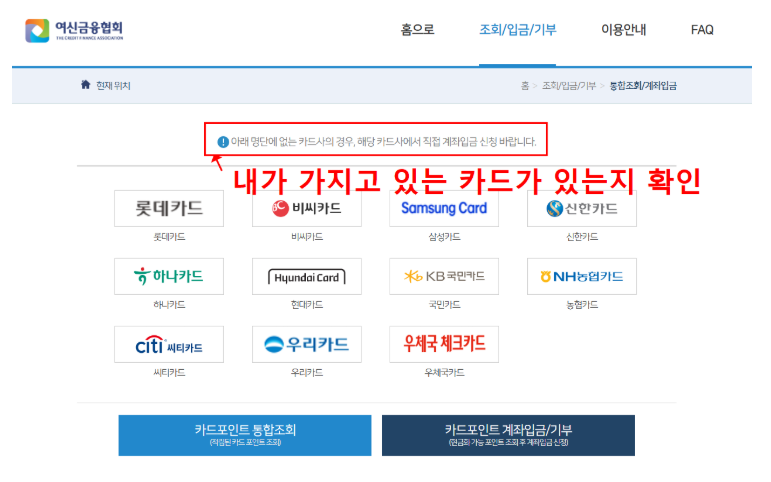Image resolution: width=771 pixels, height=482 pixels.
Task: Click the 우리카드 caption text
Action: pos(307,373)
